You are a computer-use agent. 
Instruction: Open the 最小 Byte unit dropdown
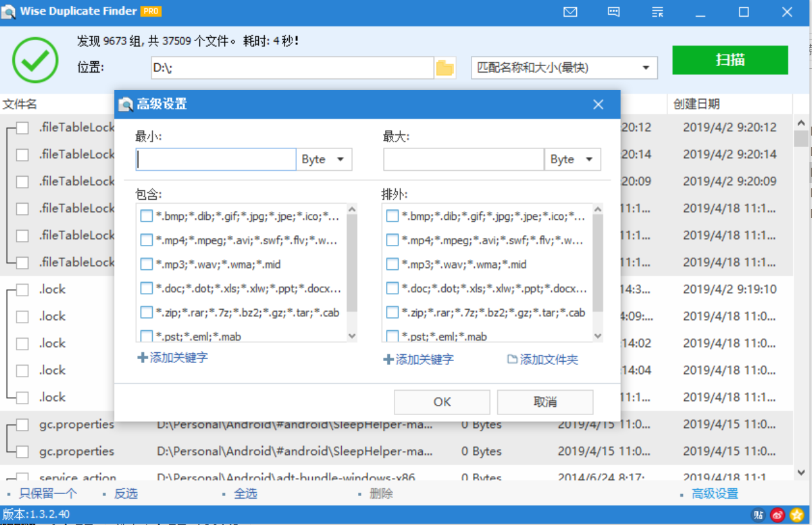click(x=324, y=159)
